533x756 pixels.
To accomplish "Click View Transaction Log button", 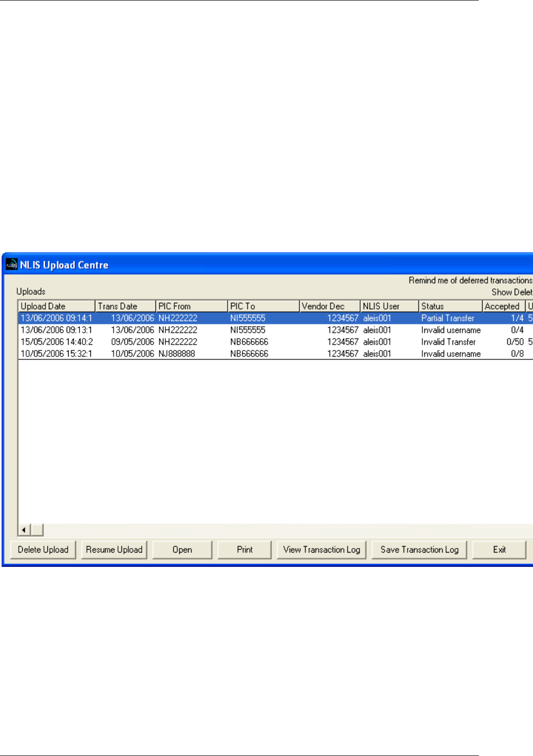I will (x=321, y=550).
